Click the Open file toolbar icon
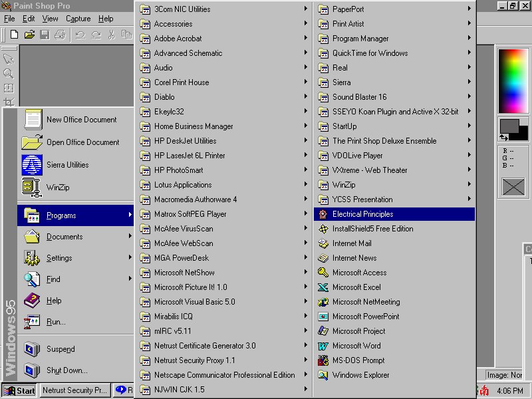 tap(29, 35)
